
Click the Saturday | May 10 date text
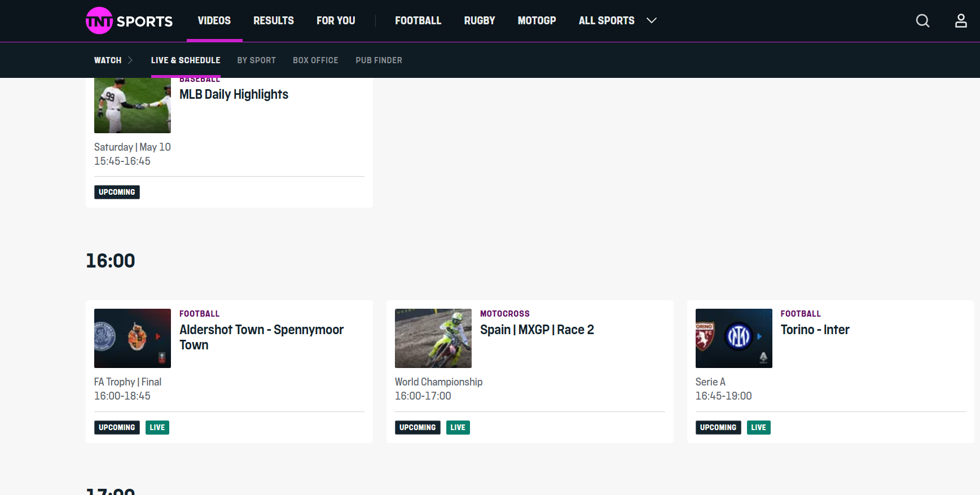(x=132, y=147)
